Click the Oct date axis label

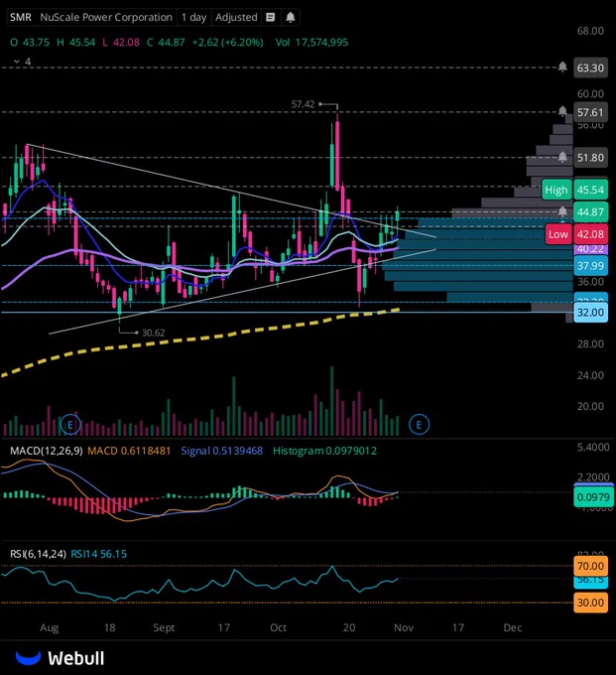point(278,627)
